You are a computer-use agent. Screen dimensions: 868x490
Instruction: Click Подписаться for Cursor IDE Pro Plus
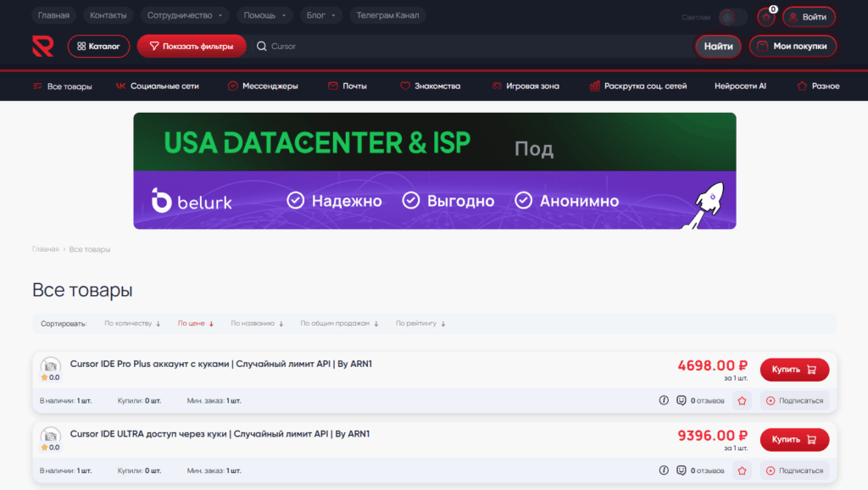[794, 400]
